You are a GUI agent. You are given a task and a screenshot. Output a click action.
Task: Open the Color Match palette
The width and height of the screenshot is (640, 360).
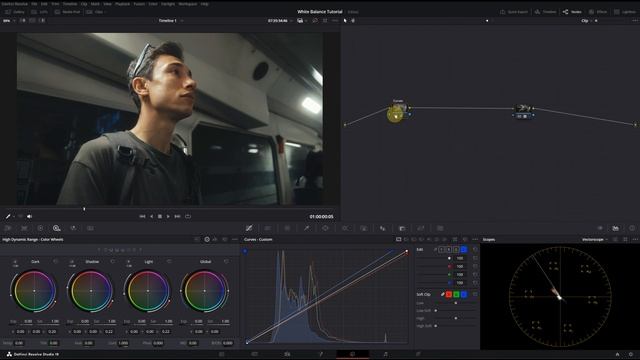click(24, 228)
